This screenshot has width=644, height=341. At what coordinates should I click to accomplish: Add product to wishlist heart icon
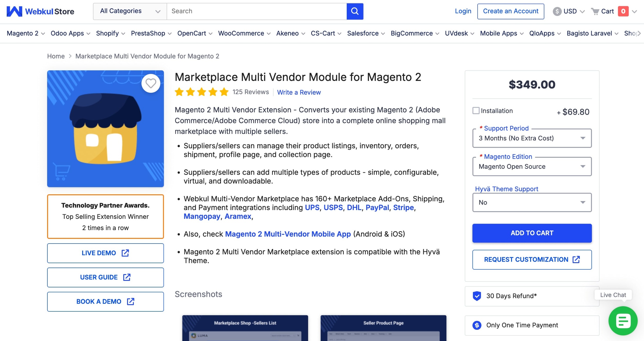click(151, 83)
